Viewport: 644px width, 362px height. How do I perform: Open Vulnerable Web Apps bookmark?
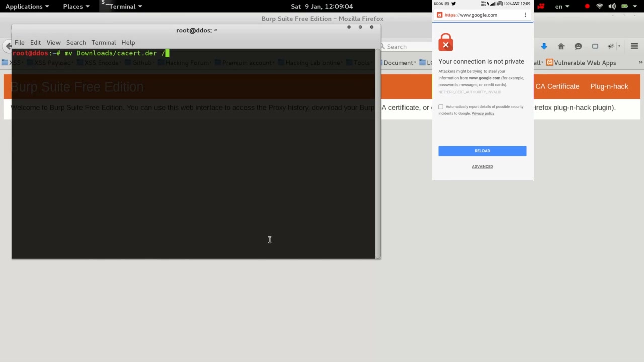(x=581, y=63)
